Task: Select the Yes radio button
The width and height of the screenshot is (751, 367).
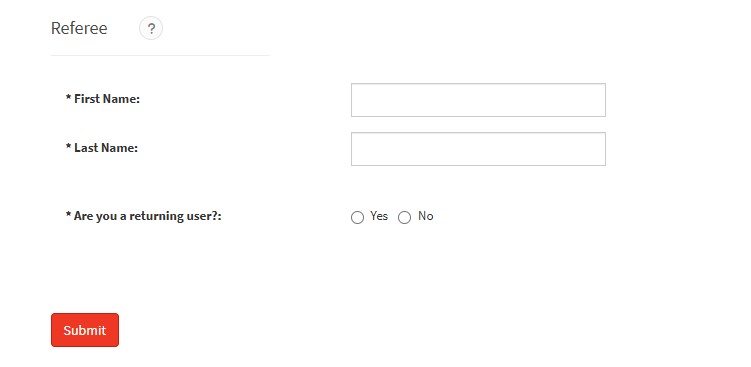Action: (357, 218)
